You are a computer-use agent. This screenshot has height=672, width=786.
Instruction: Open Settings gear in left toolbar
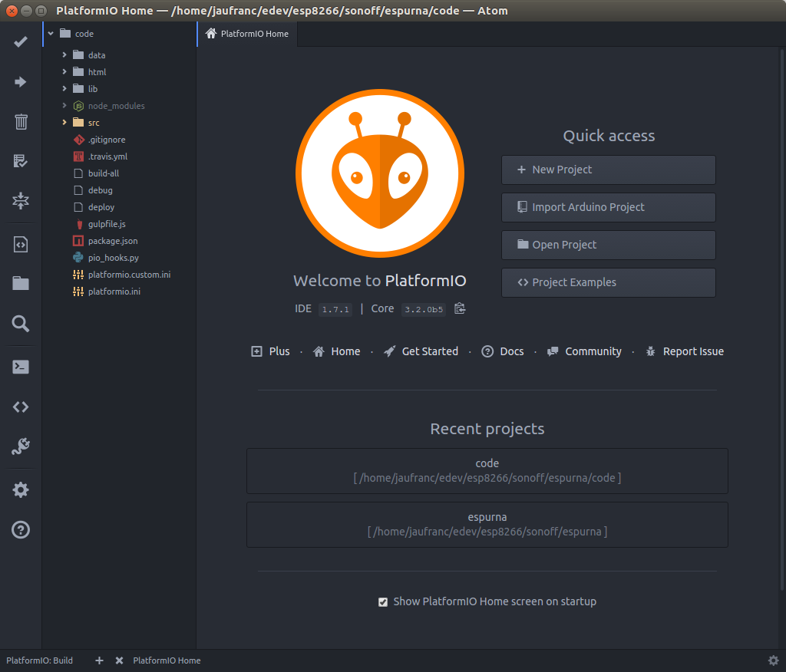tap(21, 489)
